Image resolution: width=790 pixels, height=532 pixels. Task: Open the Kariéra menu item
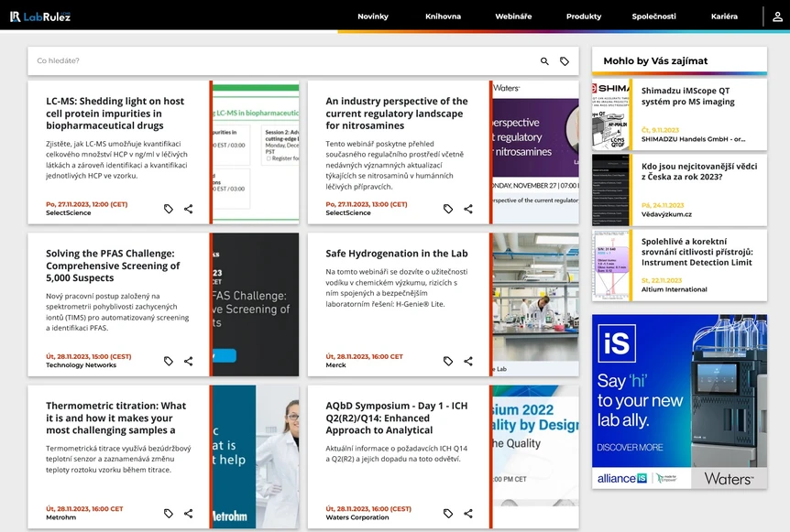[x=724, y=16]
